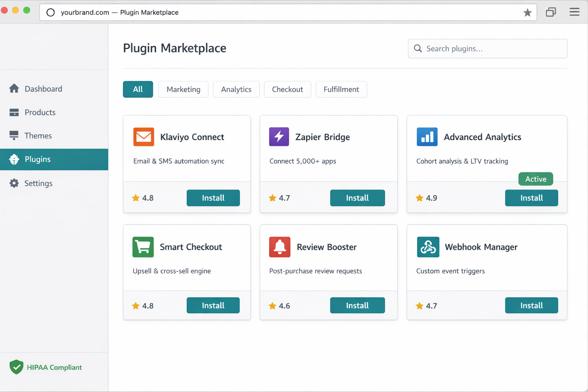The image size is (588, 392).
Task: Click the Themes monitor icon
Action: 14,136
